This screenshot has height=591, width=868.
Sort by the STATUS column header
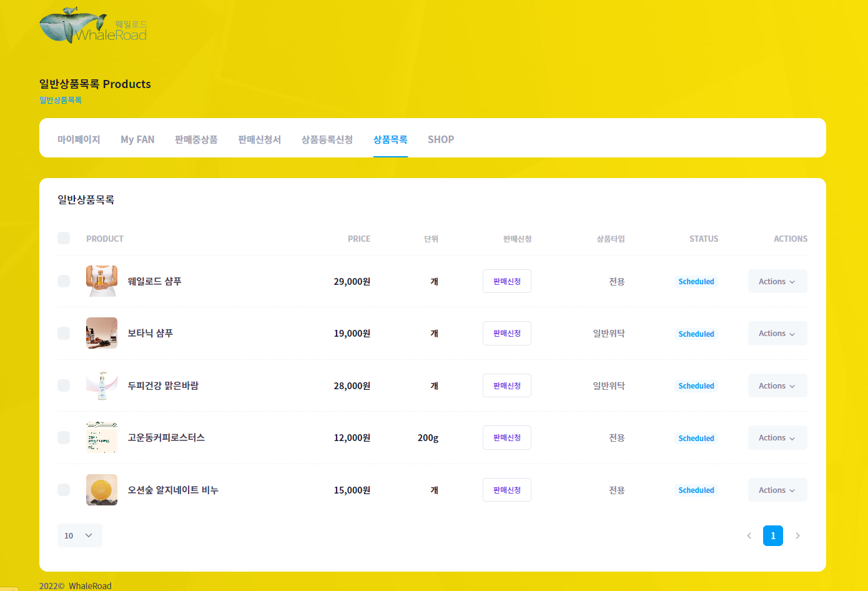click(x=704, y=239)
